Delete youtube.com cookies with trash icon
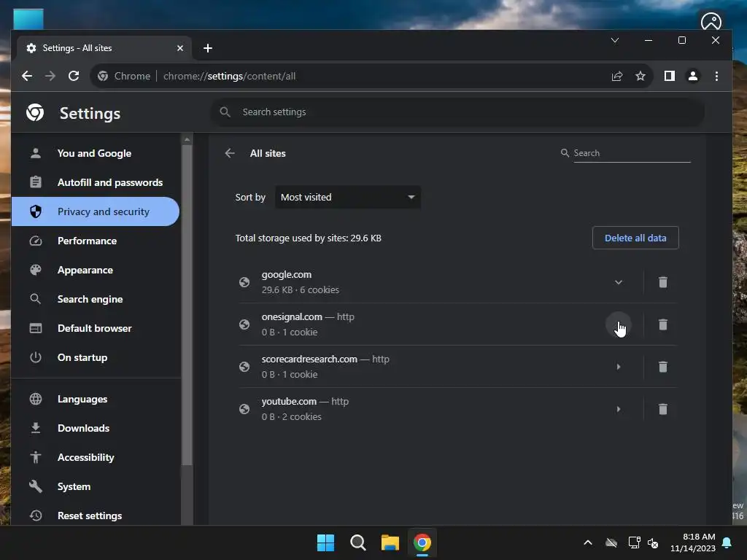Image resolution: width=747 pixels, height=560 pixels. pos(662,409)
